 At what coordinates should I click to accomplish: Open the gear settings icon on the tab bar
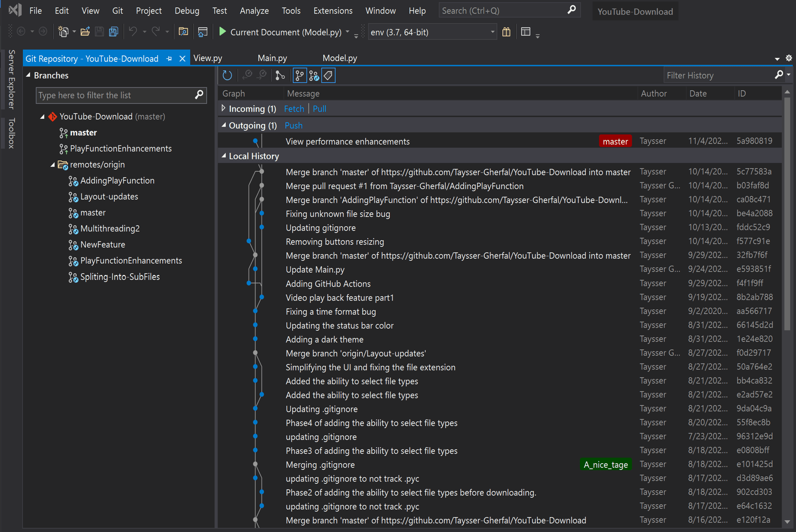pos(788,58)
